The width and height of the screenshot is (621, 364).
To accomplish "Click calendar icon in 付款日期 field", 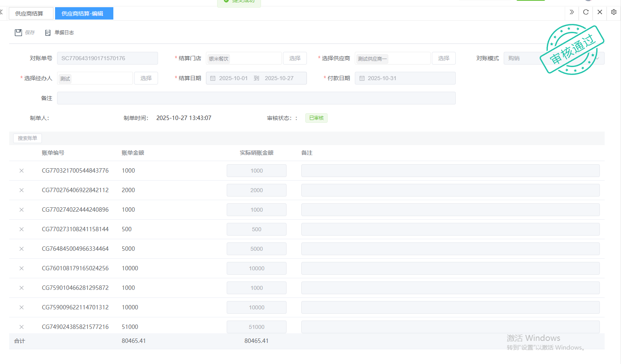I will pyautogui.click(x=362, y=79).
